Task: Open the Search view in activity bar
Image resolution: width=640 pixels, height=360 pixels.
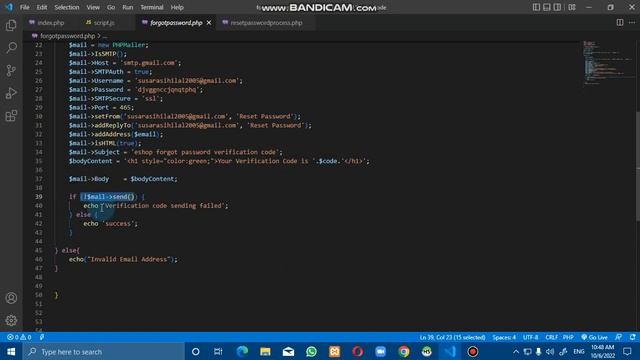Action: 11,48
